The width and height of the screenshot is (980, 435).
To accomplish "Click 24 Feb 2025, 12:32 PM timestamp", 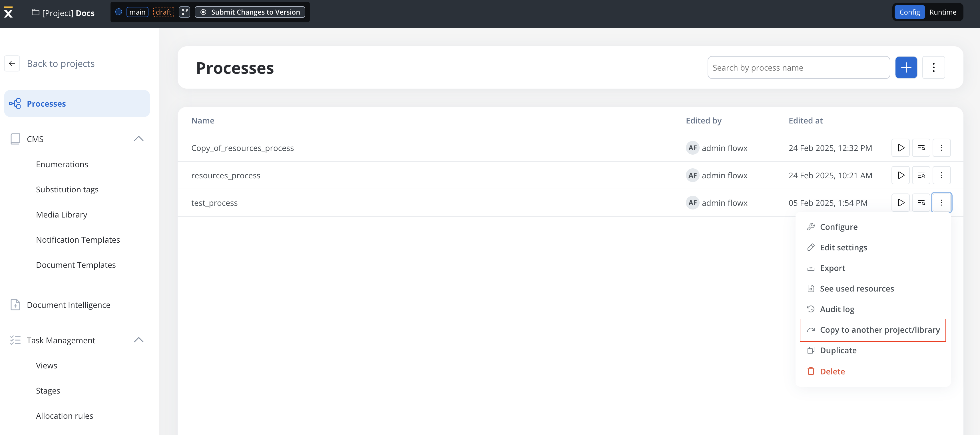I will pos(830,148).
